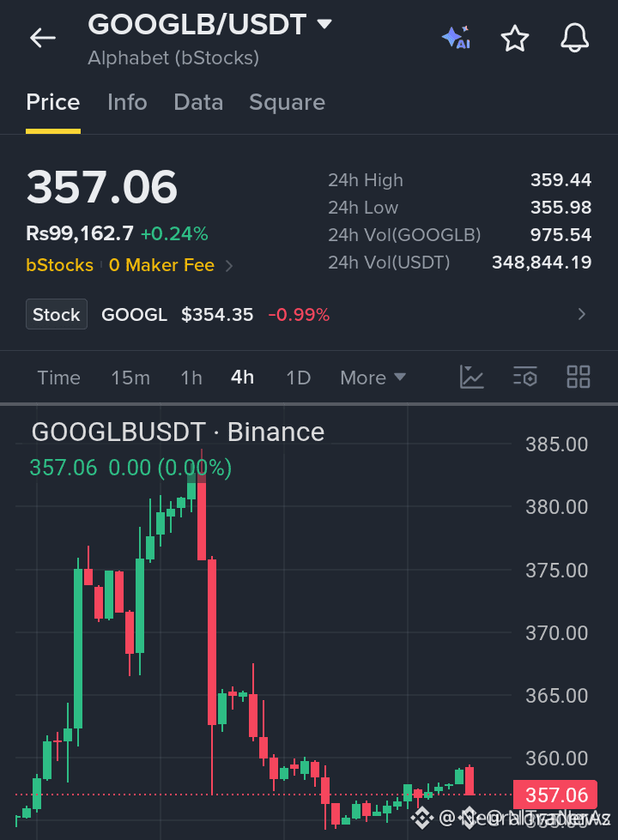
Task: Click the 380.00 price axis label
Action: point(556,507)
